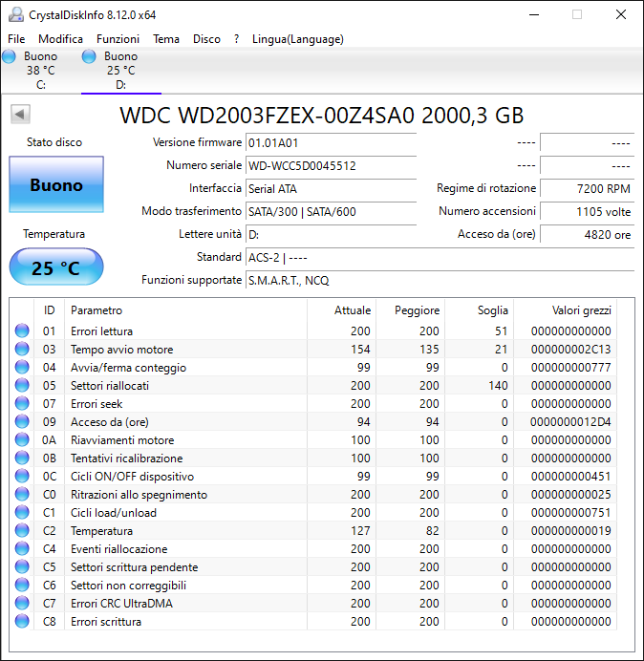Click status orb for attribute 09 Acceso da (ore)
Viewport: 644px width, 661px height.
(x=22, y=421)
